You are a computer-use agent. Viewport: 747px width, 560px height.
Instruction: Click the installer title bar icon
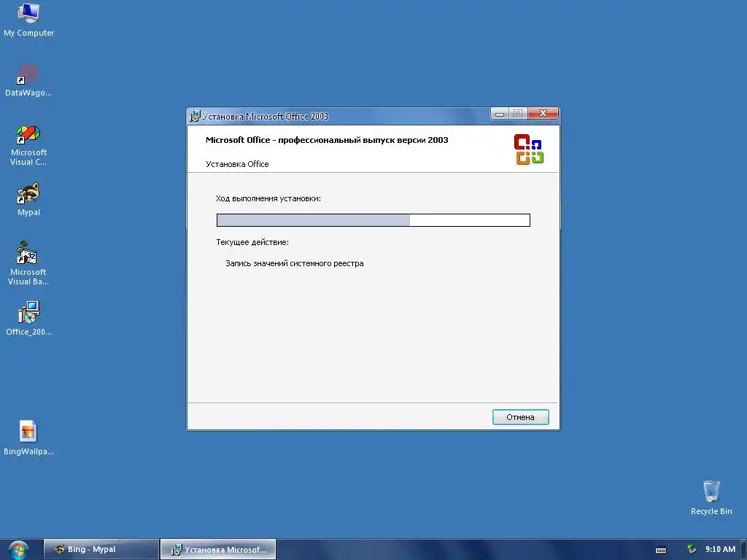194,116
